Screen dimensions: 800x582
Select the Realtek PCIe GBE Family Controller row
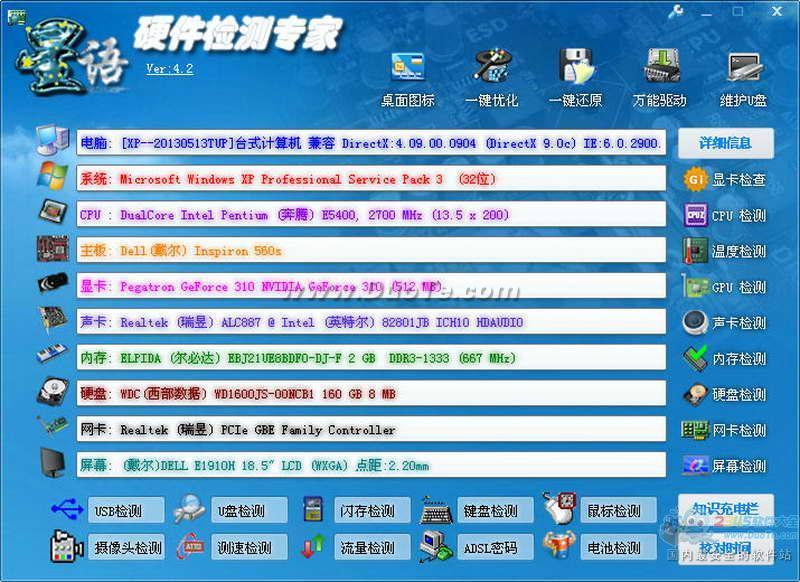click(371, 429)
